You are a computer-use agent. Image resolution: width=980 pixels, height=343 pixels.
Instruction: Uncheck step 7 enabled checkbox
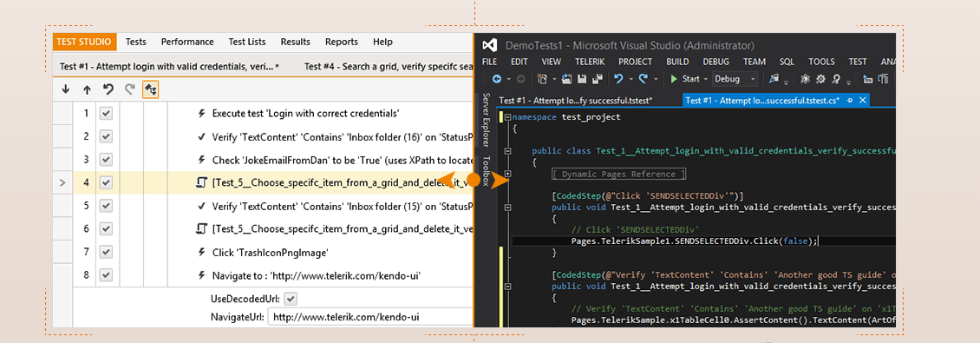coord(107,252)
